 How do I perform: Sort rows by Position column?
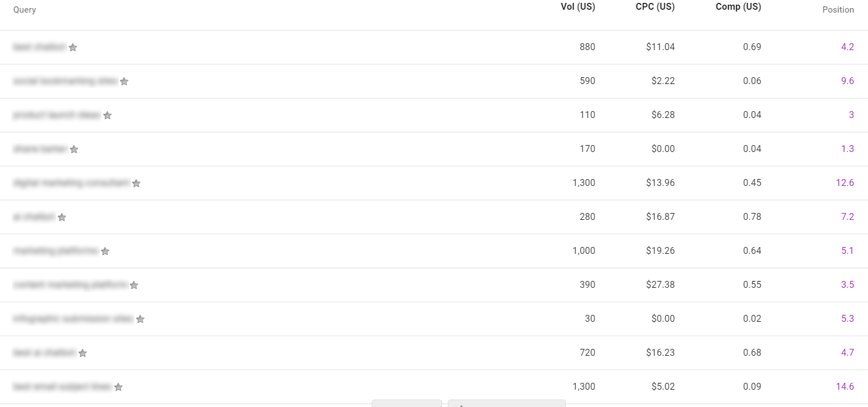point(838,10)
